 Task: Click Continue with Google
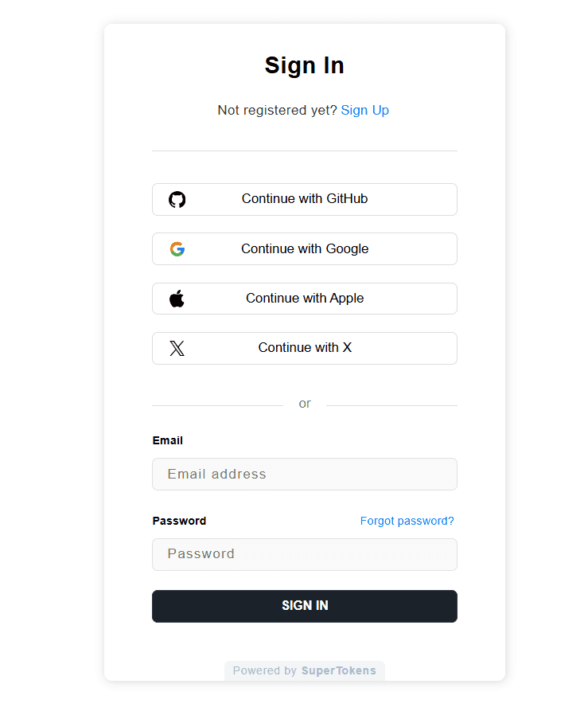click(305, 248)
